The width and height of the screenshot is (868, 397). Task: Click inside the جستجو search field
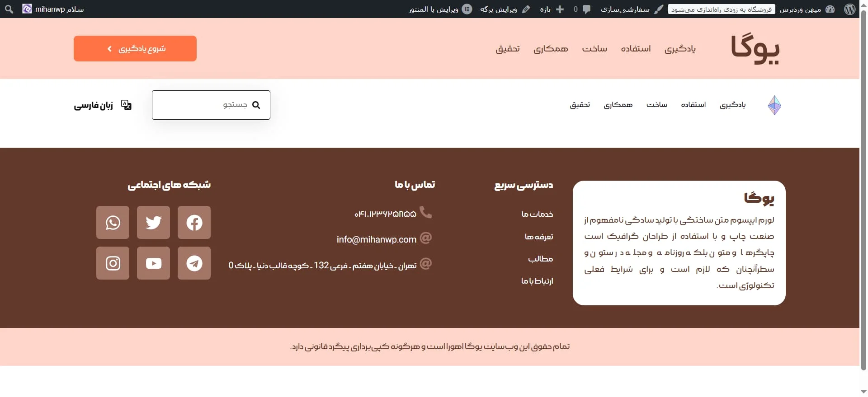point(203,105)
